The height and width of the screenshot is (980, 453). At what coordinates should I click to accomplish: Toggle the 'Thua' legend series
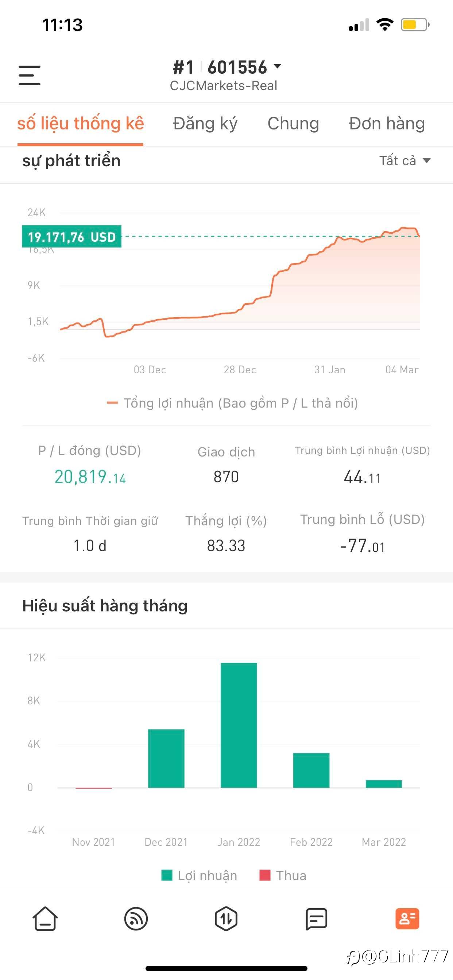coord(283,875)
